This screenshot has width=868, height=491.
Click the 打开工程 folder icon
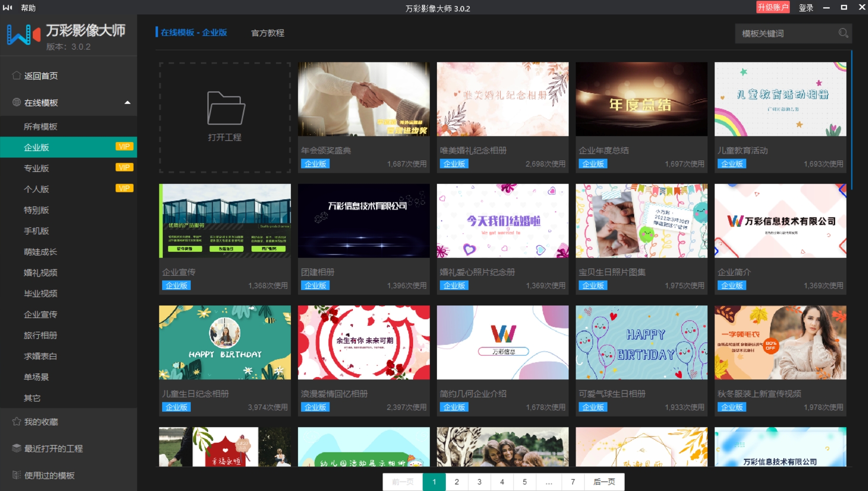click(226, 108)
